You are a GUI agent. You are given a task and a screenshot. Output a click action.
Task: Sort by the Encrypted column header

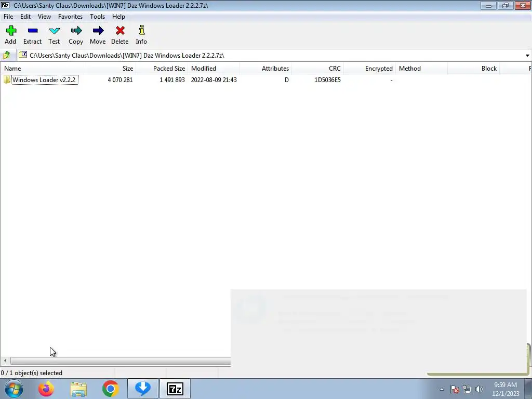(x=369, y=68)
